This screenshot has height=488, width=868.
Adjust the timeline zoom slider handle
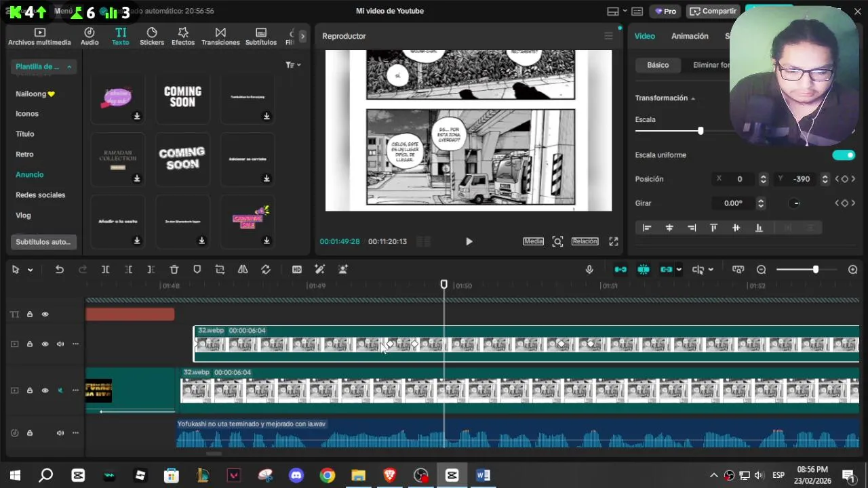tap(815, 270)
